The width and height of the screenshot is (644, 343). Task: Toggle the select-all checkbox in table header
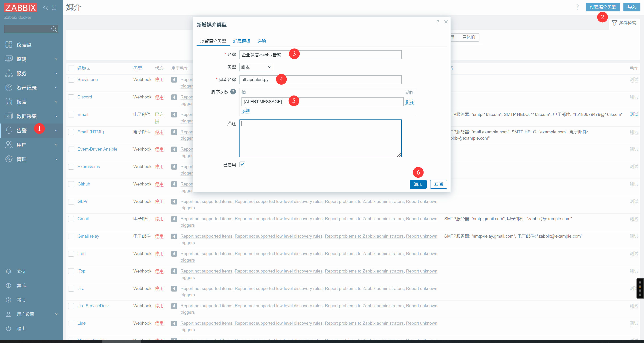point(71,68)
